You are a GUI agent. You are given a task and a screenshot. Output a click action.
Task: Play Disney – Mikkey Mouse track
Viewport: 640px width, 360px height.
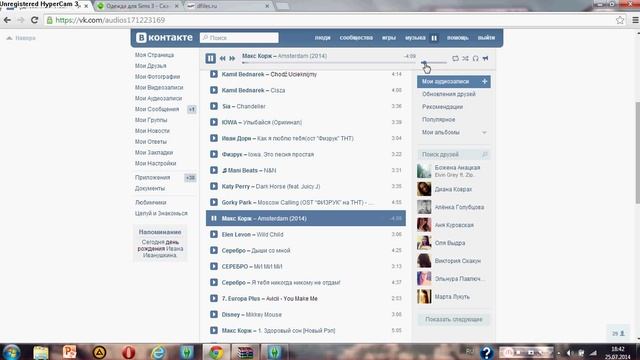click(x=213, y=314)
